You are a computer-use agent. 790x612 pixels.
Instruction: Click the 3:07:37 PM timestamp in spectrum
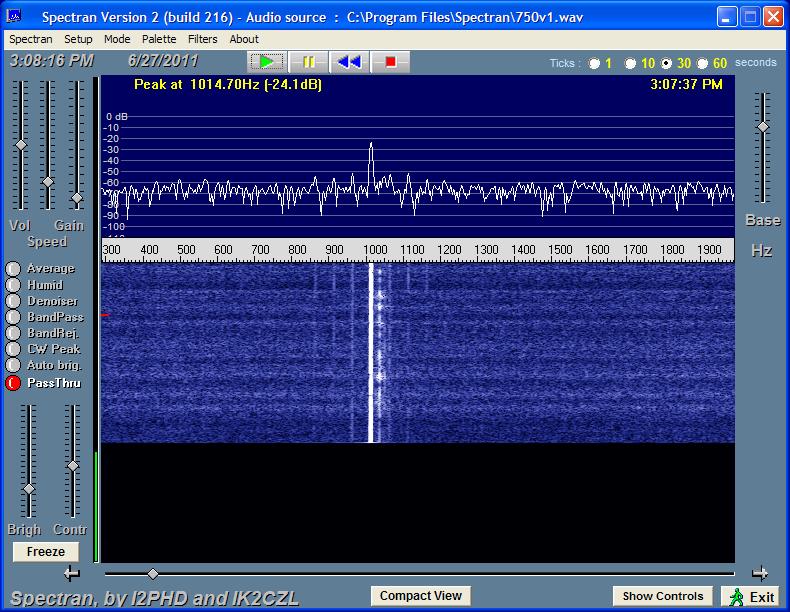click(x=686, y=84)
